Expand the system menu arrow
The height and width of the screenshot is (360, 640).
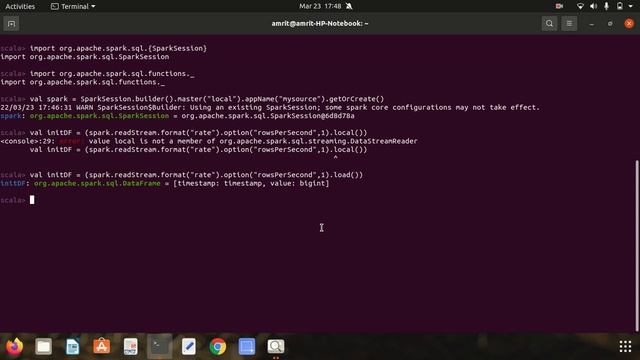click(631, 7)
